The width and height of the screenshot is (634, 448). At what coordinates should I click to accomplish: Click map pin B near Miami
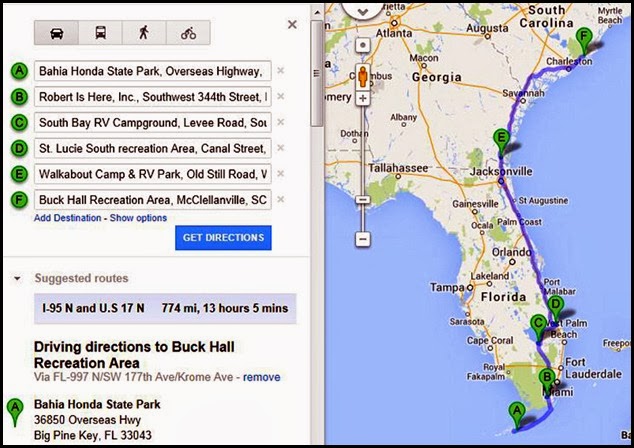(547, 383)
